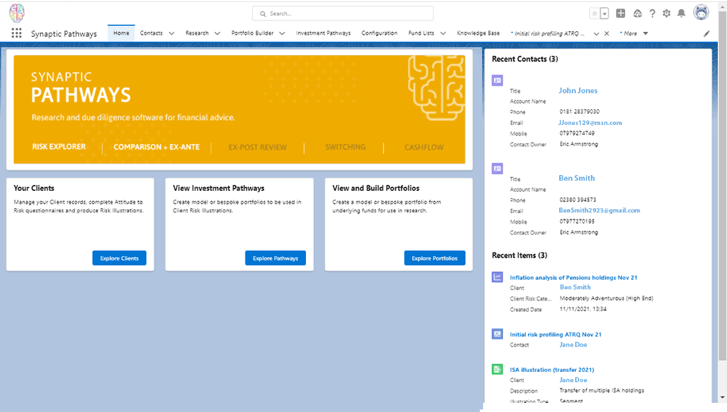Open the setup gear icon
The height and width of the screenshot is (412, 727).
coord(666,13)
